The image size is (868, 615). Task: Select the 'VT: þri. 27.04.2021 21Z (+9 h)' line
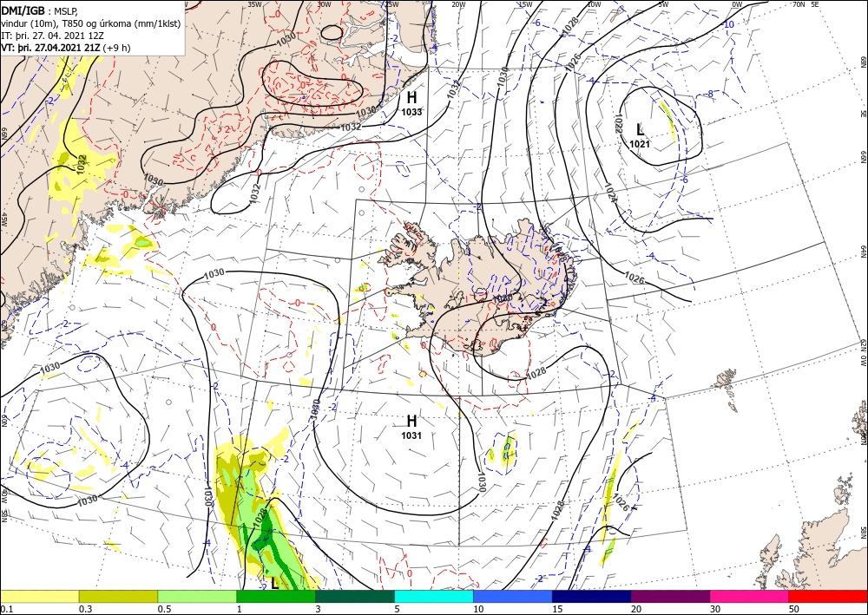pyautogui.click(x=66, y=47)
